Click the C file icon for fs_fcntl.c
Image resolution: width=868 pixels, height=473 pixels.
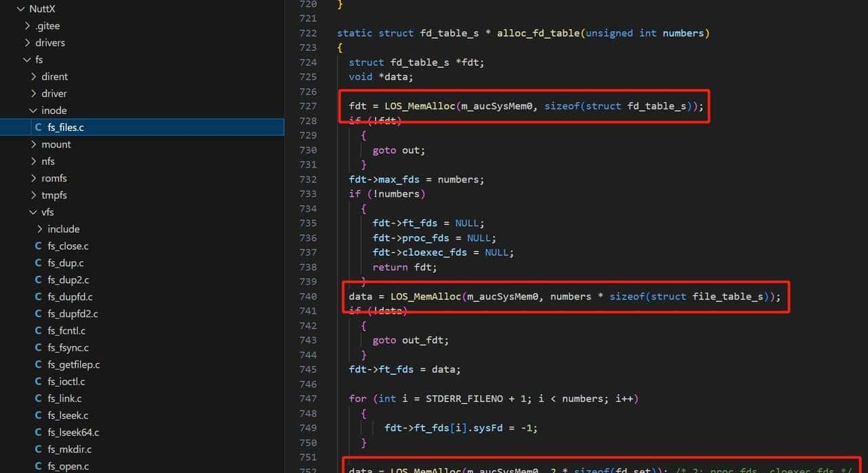point(38,331)
